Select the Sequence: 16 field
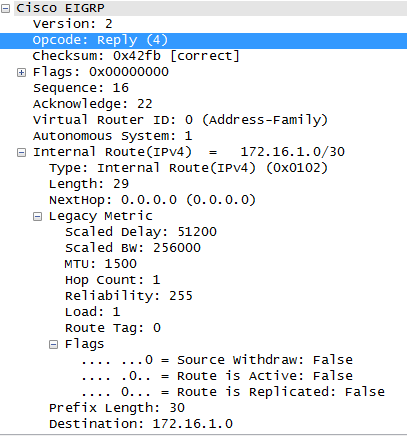 81,88
